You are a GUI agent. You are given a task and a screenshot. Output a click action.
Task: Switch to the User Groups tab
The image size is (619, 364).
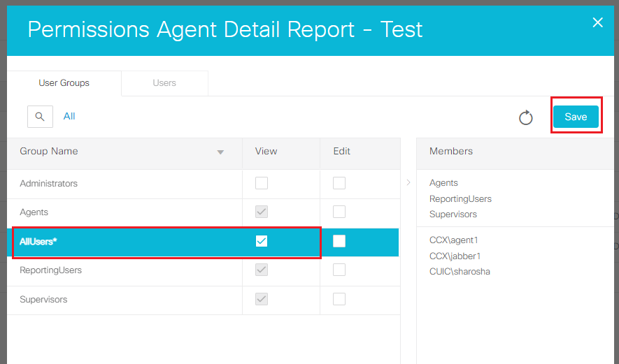coord(64,83)
